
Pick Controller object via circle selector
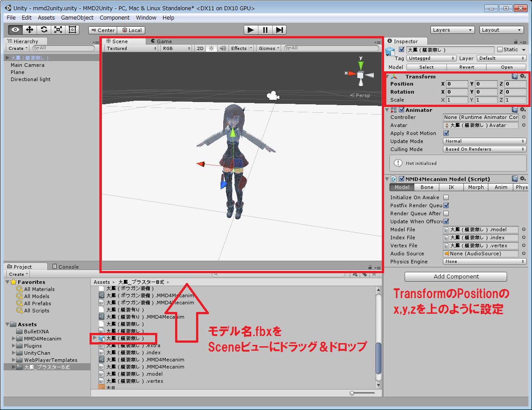pos(524,117)
